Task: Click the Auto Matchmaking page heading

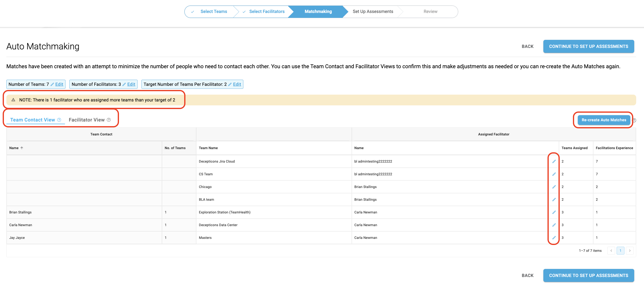Action: (x=43, y=46)
